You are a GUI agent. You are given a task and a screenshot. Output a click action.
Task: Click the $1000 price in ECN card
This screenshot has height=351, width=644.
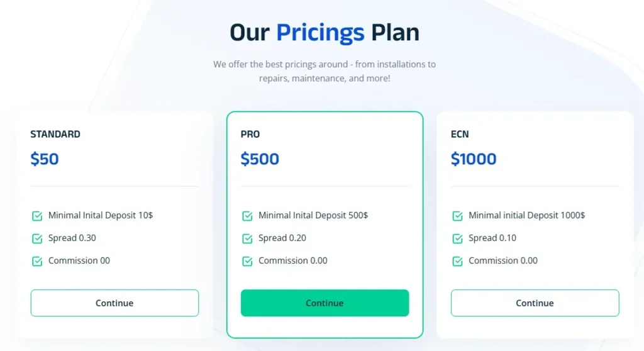click(474, 159)
